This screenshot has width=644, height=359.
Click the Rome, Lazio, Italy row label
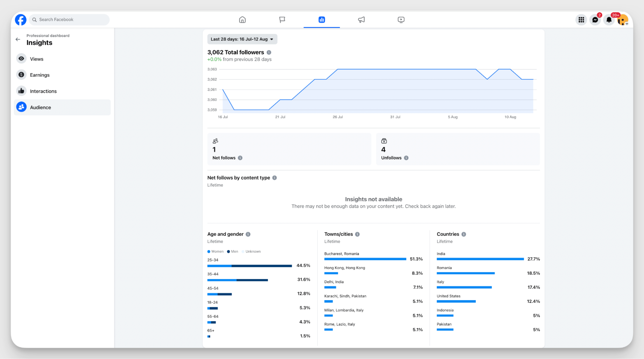340,324
